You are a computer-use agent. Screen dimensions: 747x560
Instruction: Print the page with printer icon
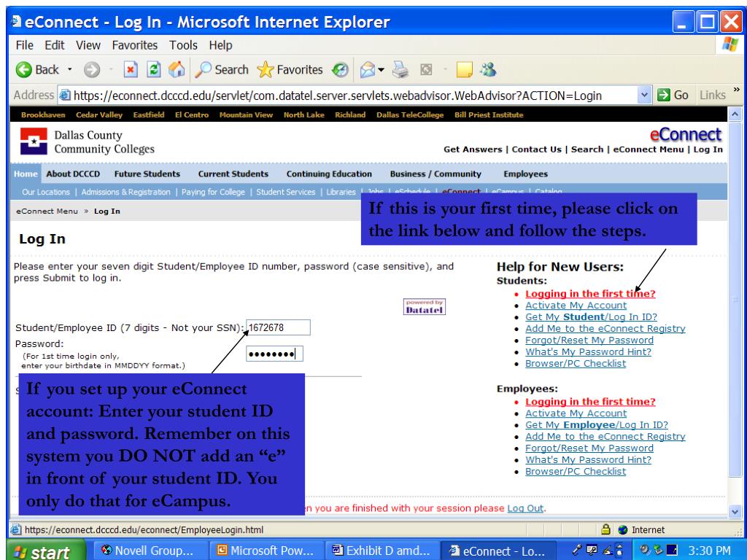(x=400, y=70)
